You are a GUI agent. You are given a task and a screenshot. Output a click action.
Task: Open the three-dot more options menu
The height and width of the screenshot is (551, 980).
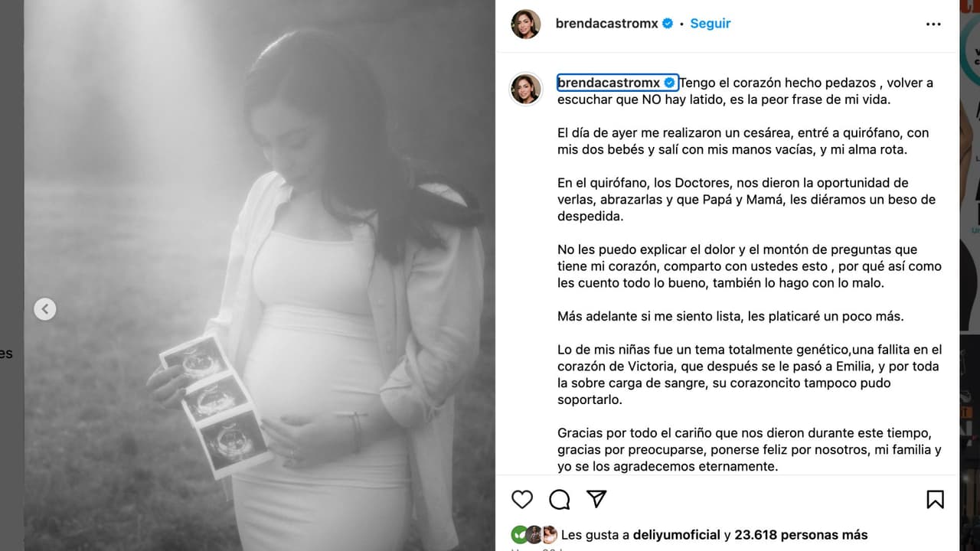(x=933, y=24)
